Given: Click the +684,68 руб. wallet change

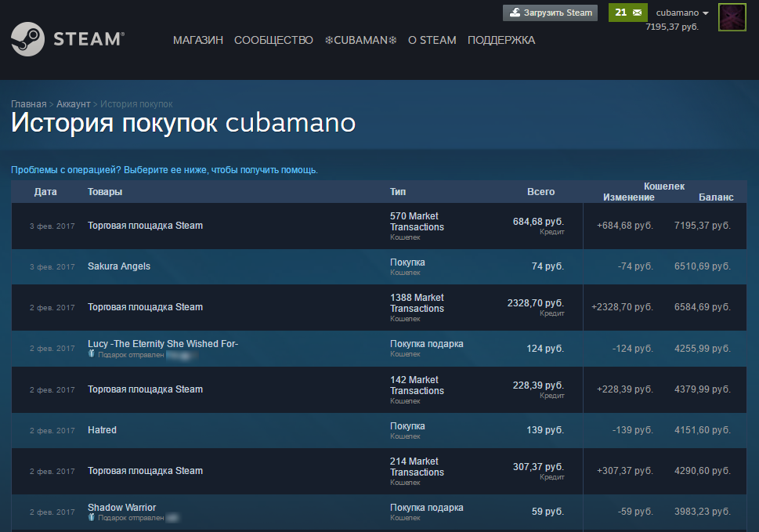Looking at the screenshot, I should pos(625,226).
